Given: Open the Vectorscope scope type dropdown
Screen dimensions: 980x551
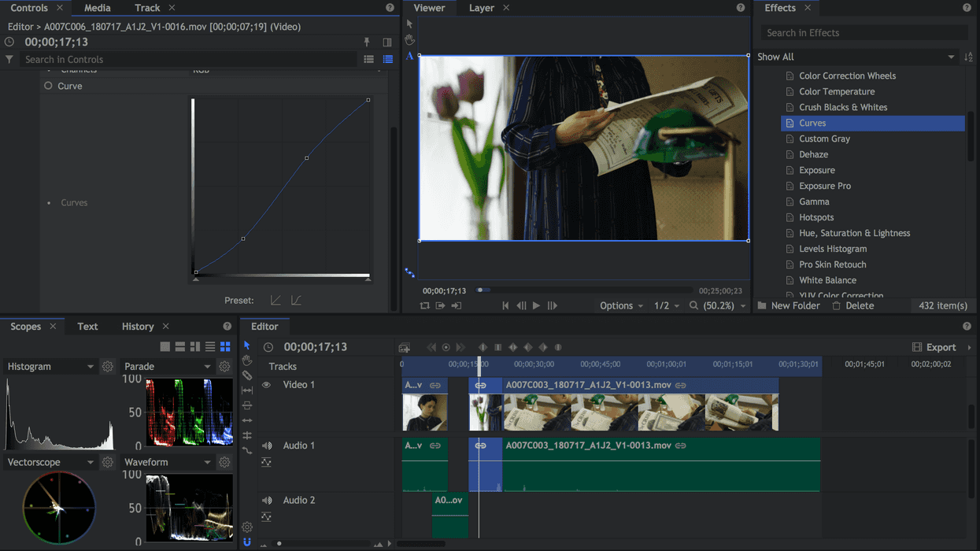Looking at the screenshot, I should click(50, 463).
